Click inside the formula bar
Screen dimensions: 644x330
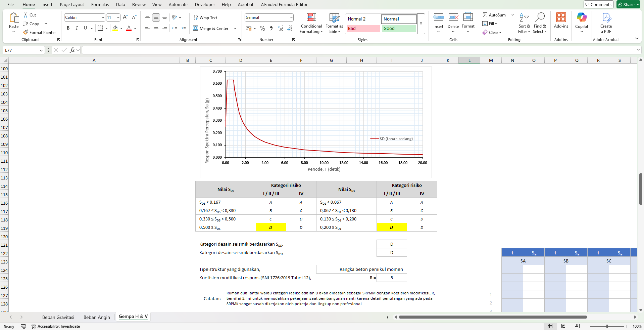tap(359, 50)
